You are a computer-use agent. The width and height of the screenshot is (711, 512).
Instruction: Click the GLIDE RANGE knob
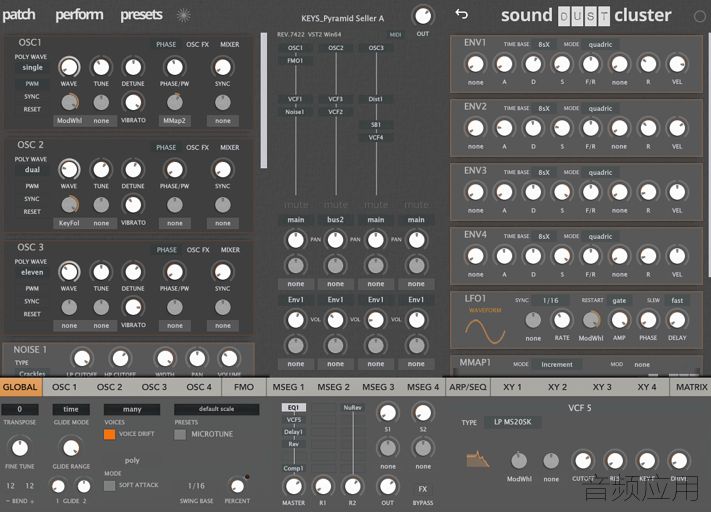pos(71,448)
